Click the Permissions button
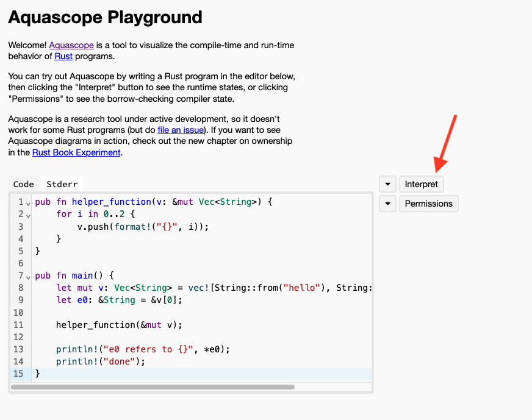This screenshot has height=420, width=532. tap(428, 204)
